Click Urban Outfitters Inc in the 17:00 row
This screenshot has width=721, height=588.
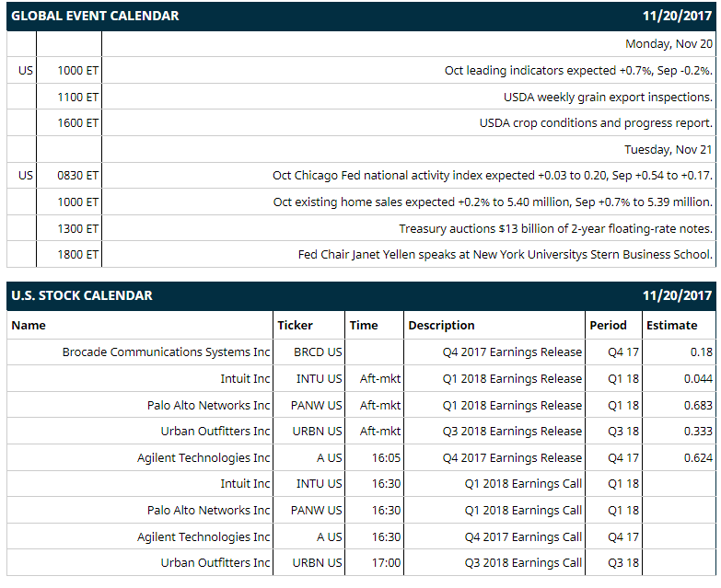click(x=215, y=562)
